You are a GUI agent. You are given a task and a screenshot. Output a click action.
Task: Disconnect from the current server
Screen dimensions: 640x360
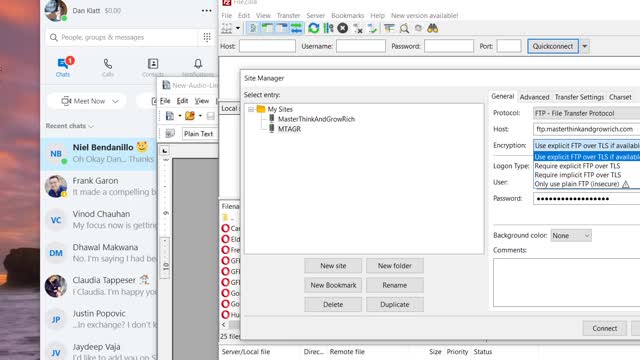(x=358, y=28)
